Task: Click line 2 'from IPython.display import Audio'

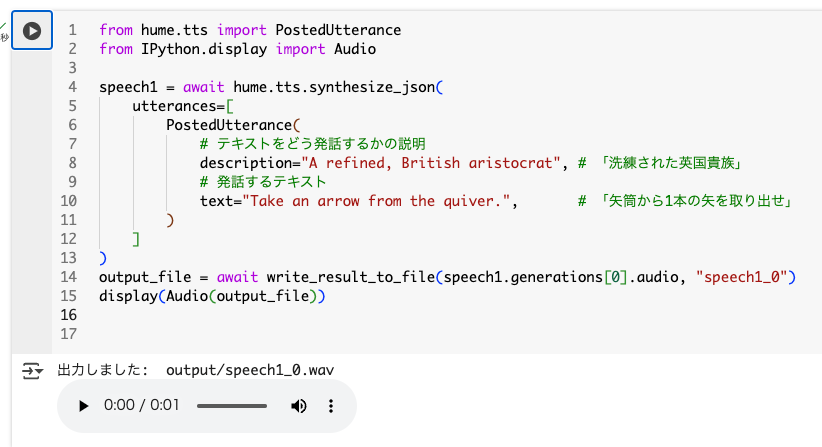Action: [237, 49]
